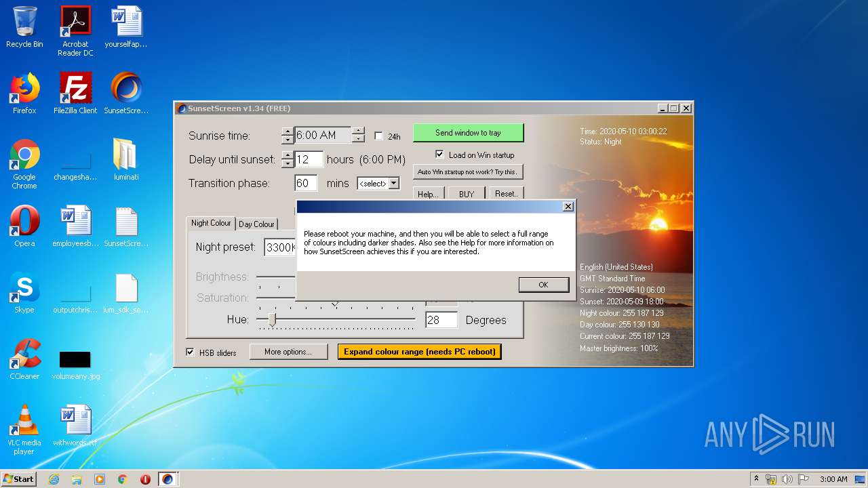The width and height of the screenshot is (868, 488).
Task: Click the BUY button
Action: [x=467, y=194]
